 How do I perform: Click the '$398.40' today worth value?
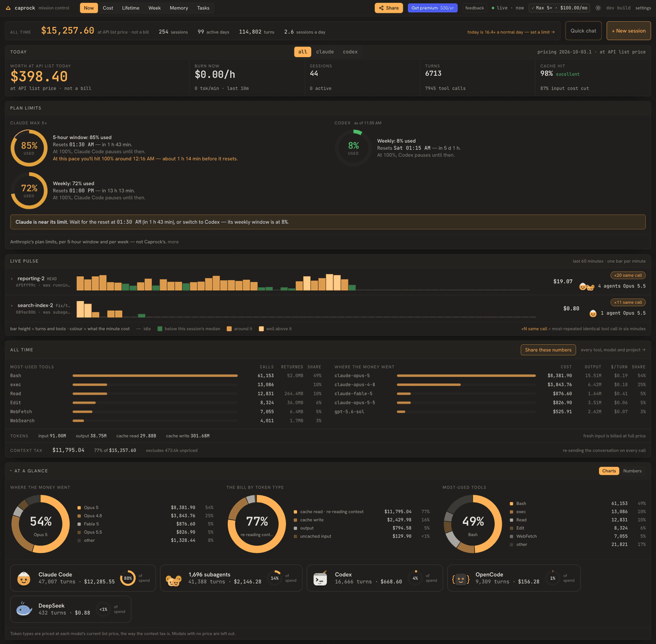coord(39,76)
